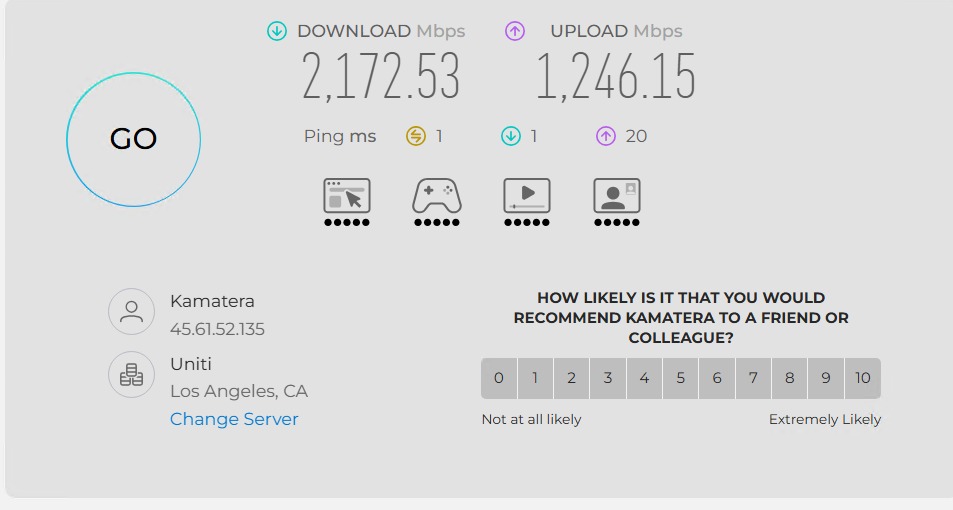This screenshot has width=953, height=510.
Task: Rate recommendation score 10
Action: [862, 378]
